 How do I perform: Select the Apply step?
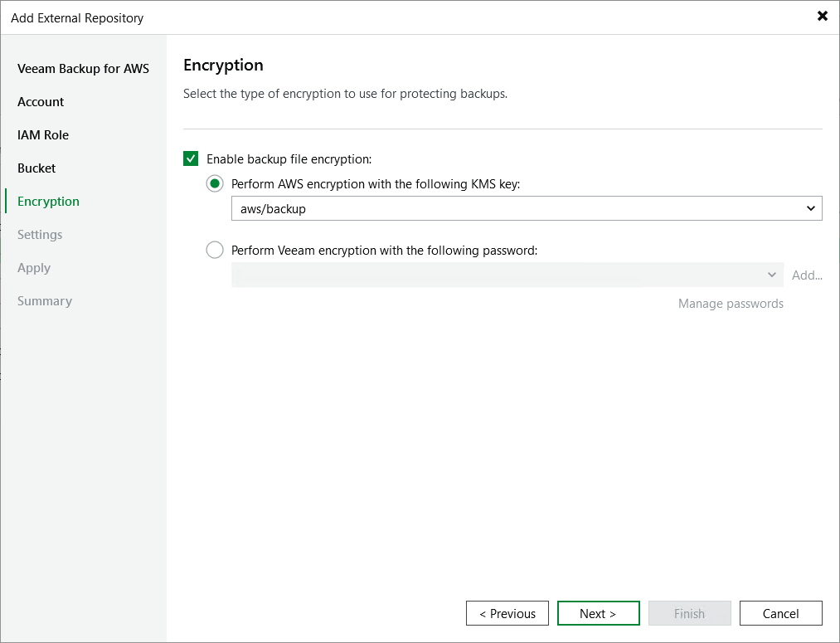pyautogui.click(x=34, y=267)
